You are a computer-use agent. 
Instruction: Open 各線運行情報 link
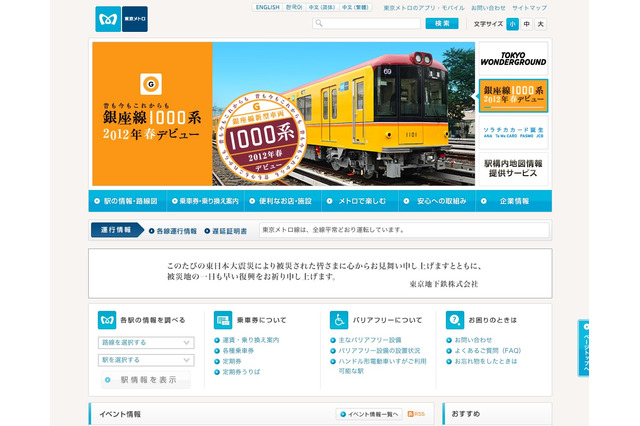[176, 231]
